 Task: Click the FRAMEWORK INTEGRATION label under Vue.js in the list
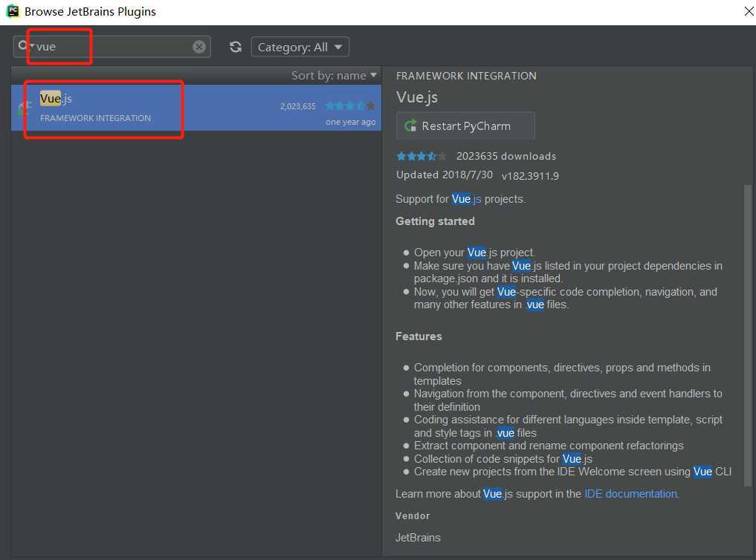[95, 118]
